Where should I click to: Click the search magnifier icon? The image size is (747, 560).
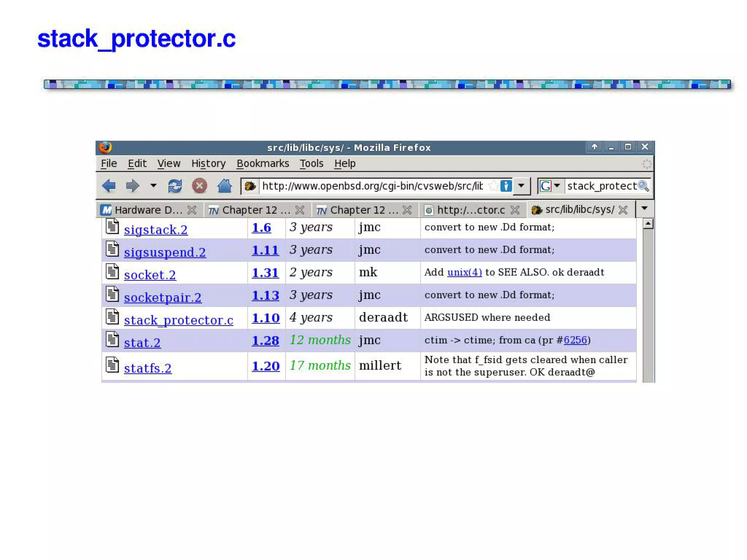click(x=643, y=186)
